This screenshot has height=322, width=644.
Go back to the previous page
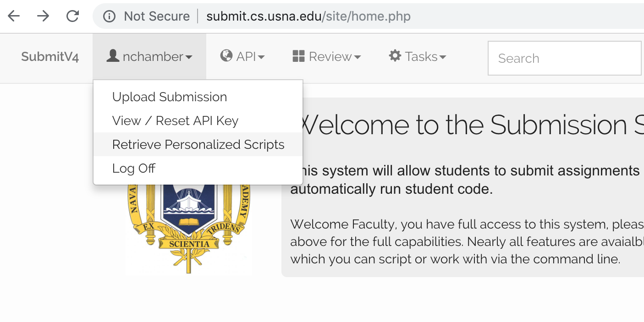point(14,16)
